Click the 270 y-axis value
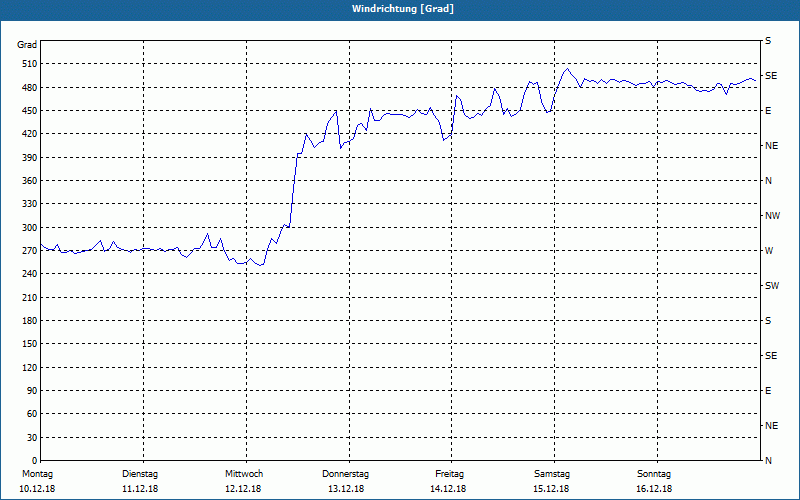 tap(30, 251)
